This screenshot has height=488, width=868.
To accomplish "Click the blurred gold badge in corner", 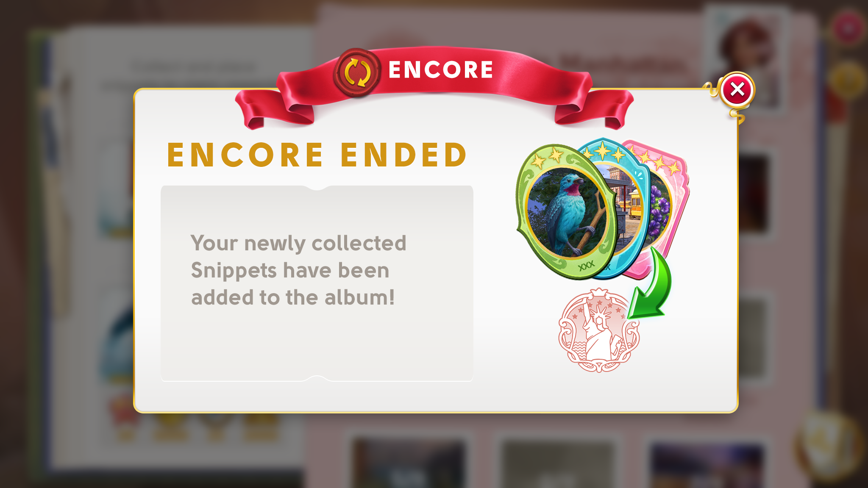I will tap(829, 445).
